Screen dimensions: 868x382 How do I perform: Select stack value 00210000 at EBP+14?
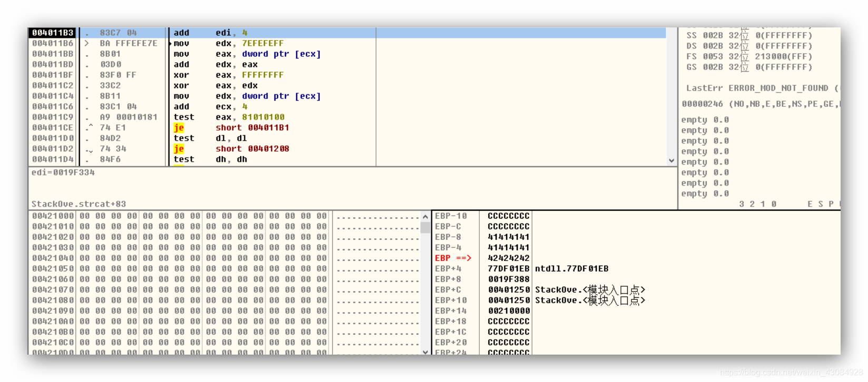click(x=508, y=311)
